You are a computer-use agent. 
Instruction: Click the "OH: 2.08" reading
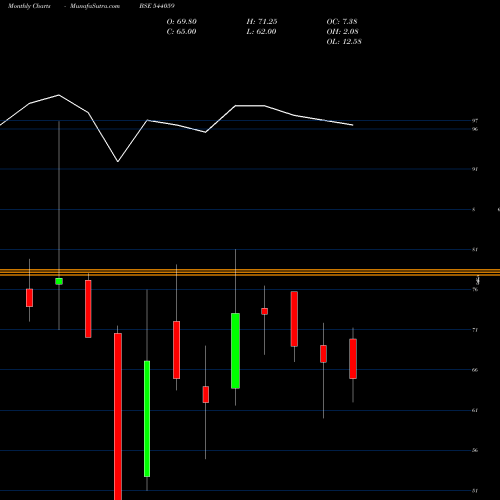pyautogui.click(x=342, y=32)
